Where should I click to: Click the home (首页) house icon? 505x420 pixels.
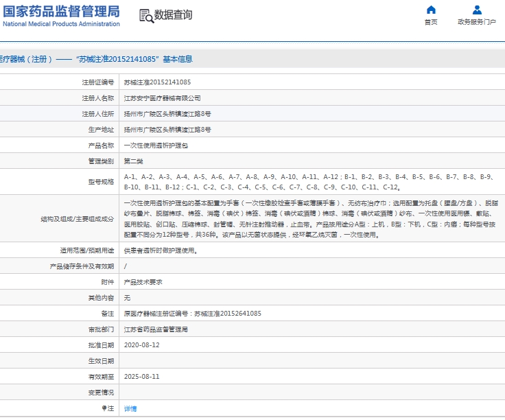(431, 10)
